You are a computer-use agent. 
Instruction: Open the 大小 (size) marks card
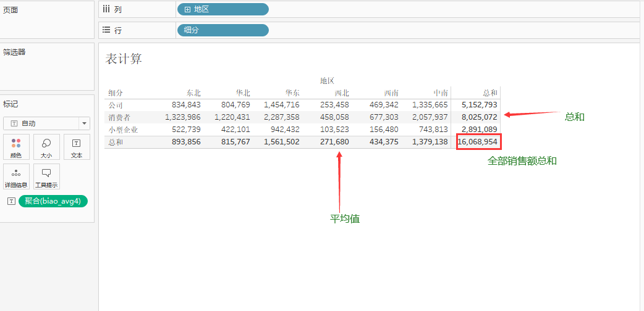click(x=46, y=147)
